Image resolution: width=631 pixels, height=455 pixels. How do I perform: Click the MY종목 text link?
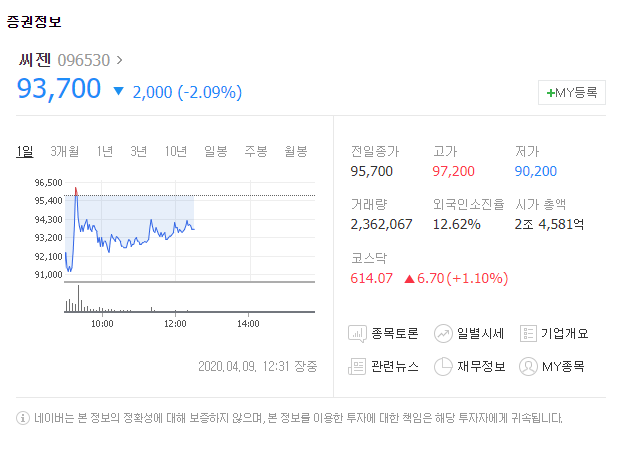coord(563,366)
